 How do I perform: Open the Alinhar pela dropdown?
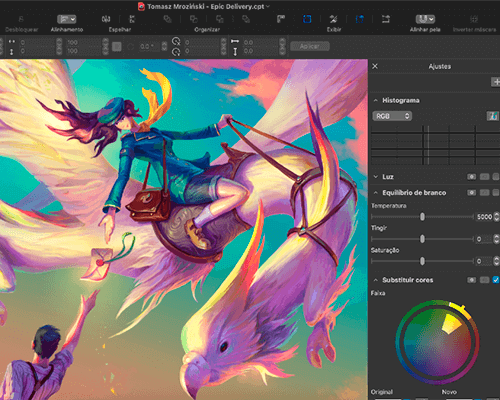tap(425, 19)
